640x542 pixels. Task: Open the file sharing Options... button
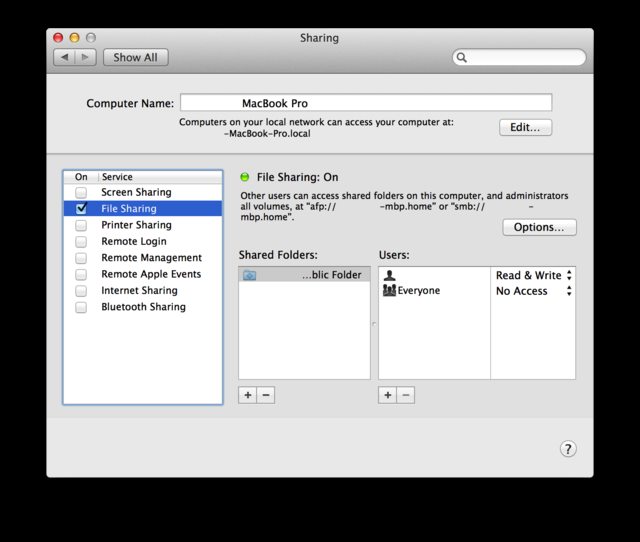click(x=539, y=227)
